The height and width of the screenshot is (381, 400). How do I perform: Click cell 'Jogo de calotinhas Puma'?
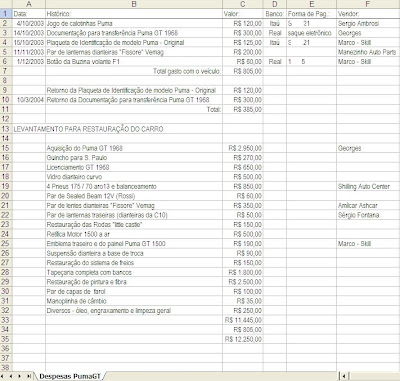click(134, 23)
